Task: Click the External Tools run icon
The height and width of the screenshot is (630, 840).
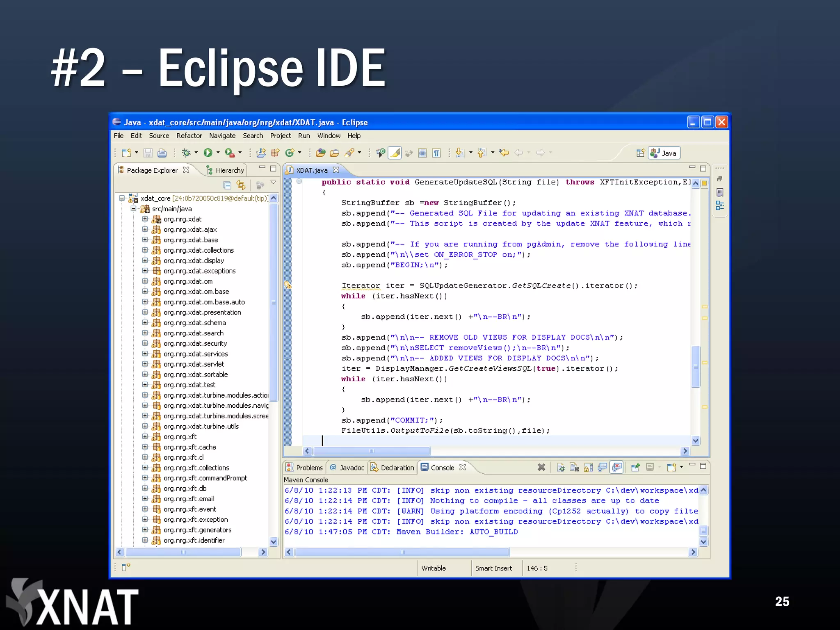Action: 230,153
